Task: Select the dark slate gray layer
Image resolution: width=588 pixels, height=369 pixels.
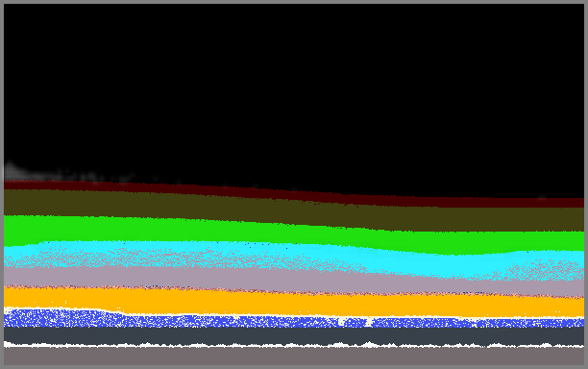Action: 294,335
